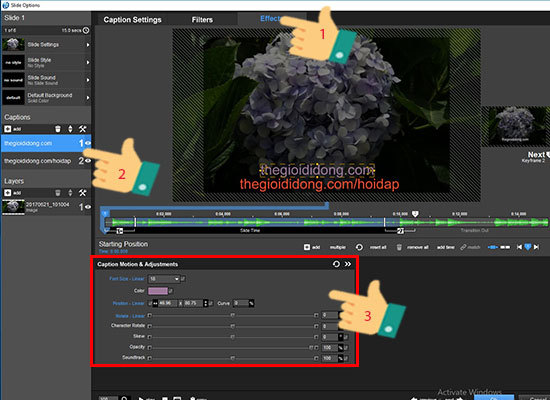Reorder captions with up-down arrows icon
Viewport: 550px width, 400px height.
click(70, 129)
